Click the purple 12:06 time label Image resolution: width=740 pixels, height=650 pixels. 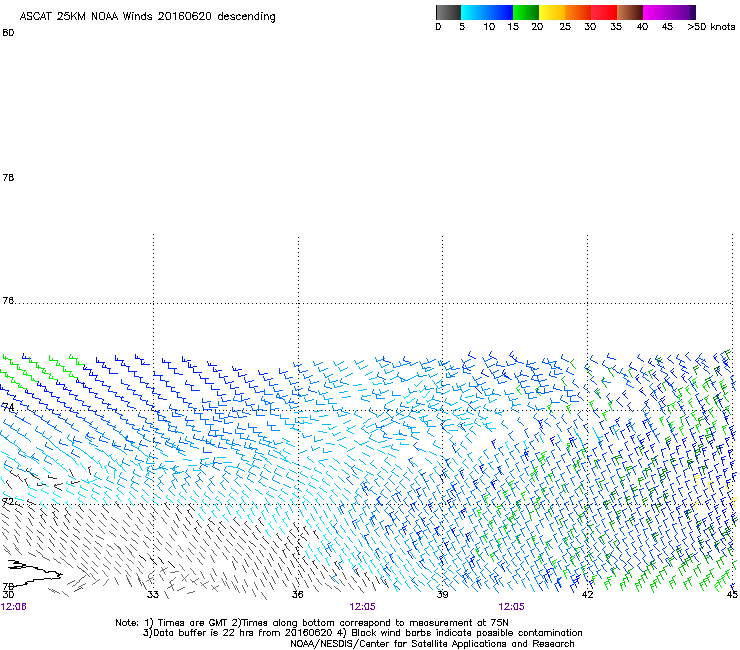(x=14, y=607)
